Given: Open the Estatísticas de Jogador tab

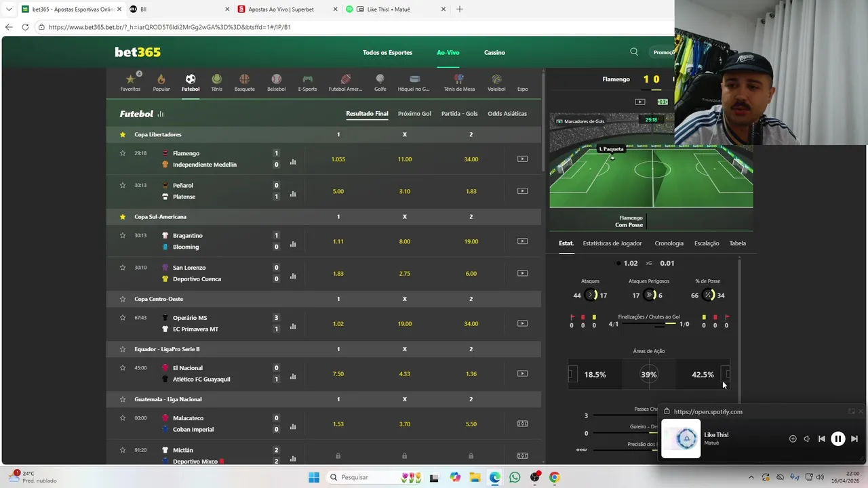Looking at the screenshot, I should 612,243.
